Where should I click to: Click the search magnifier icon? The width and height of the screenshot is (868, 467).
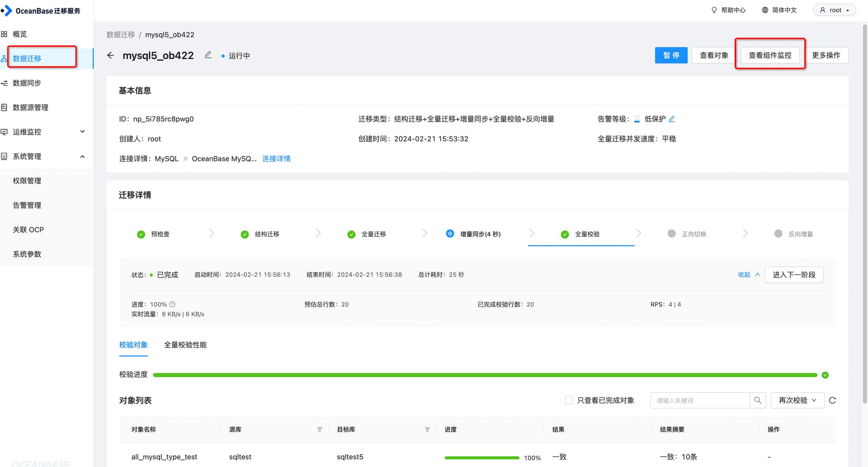[758, 400]
